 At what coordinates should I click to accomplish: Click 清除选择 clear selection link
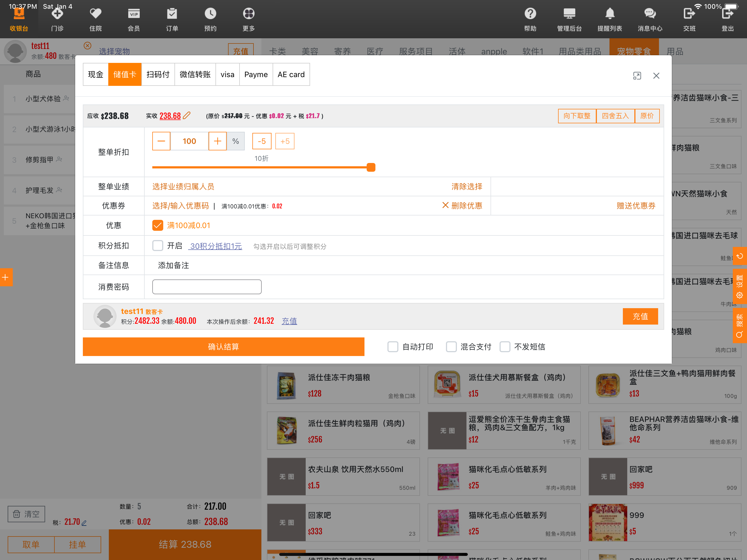467,186
